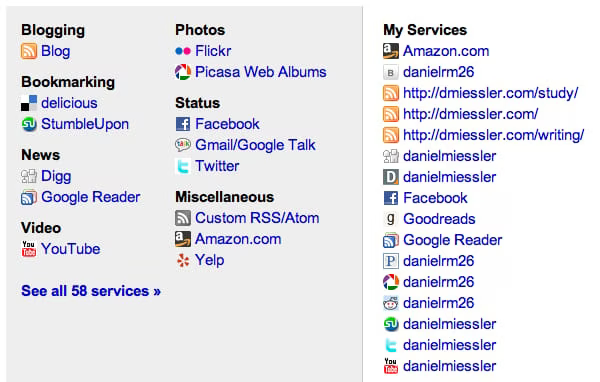Click the StumbleUpon icon under Bookmarking
Image resolution: width=600 pixels, height=382 pixels.
click(29, 124)
